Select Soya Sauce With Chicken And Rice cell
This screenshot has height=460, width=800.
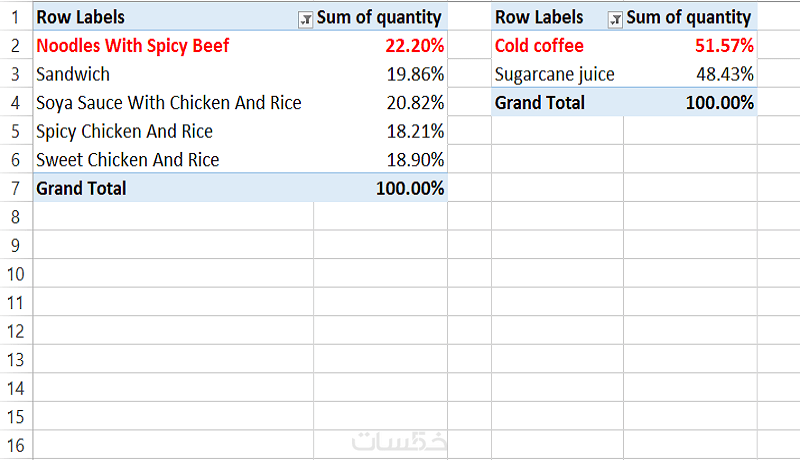click(x=168, y=103)
